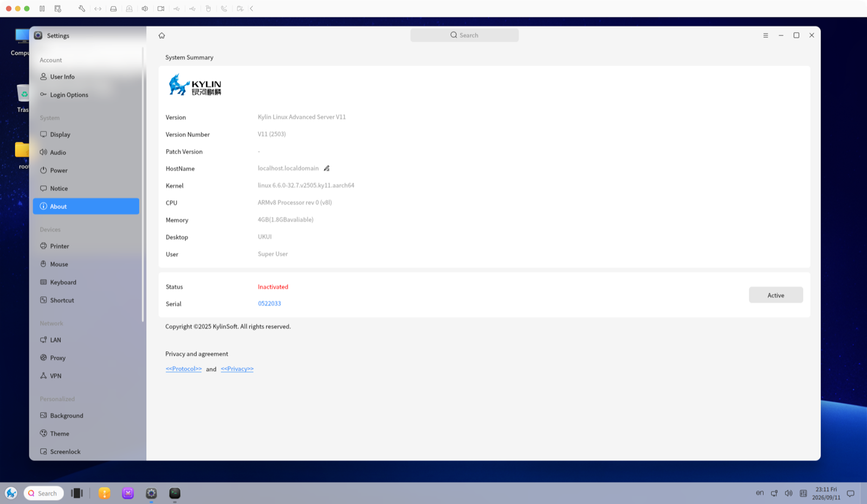Image resolution: width=867 pixels, height=504 pixels.
Task: Go to Settings home via house icon
Action: point(161,36)
